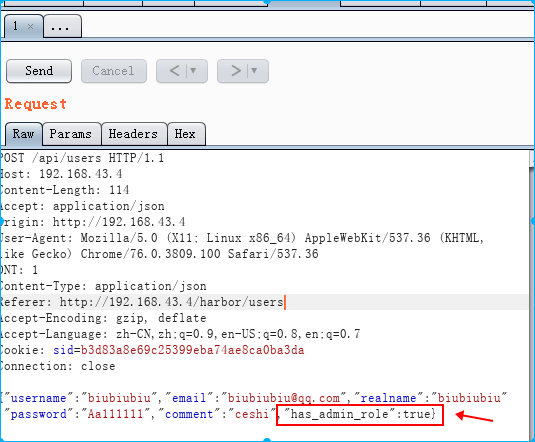Screen dimensions: 535x442
Task: Go to previous request with back arrow
Action: (174, 71)
